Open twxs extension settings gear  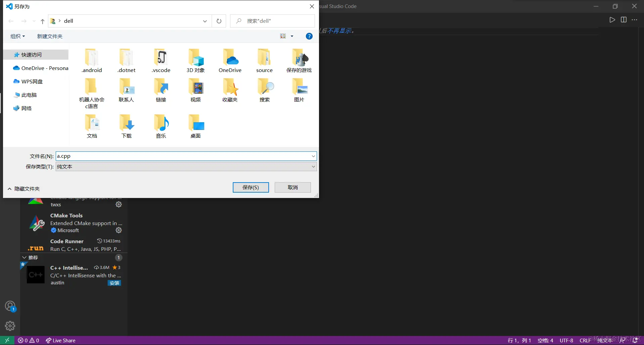pos(119,204)
